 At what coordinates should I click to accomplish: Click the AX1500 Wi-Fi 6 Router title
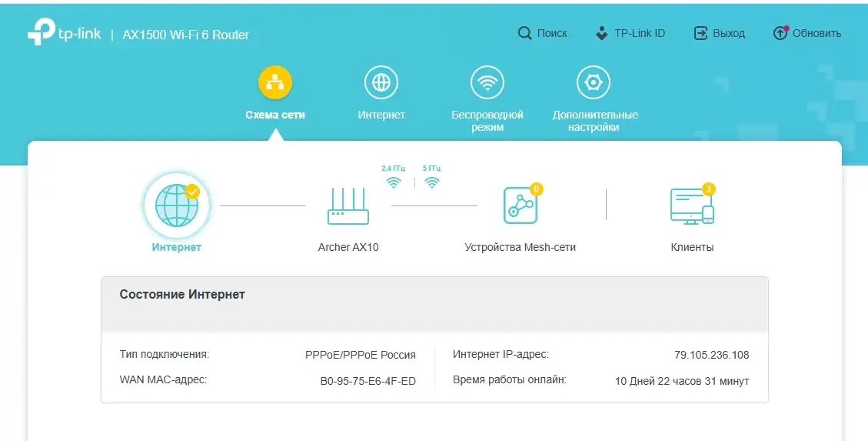point(185,35)
